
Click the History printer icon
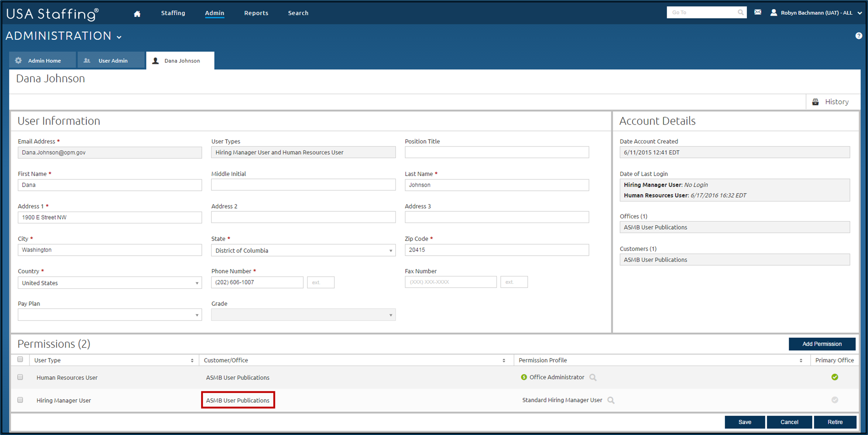tap(815, 102)
